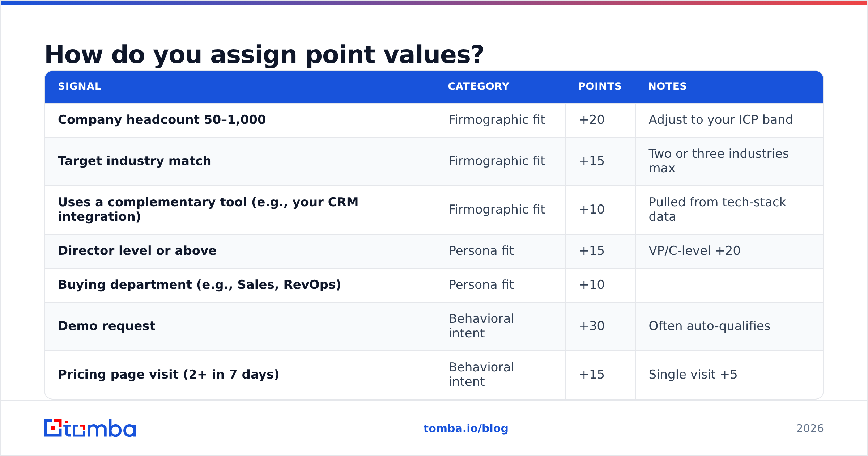Select 'Adjust to your ICP band' note
The height and width of the screenshot is (456, 868).
[721, 120]
